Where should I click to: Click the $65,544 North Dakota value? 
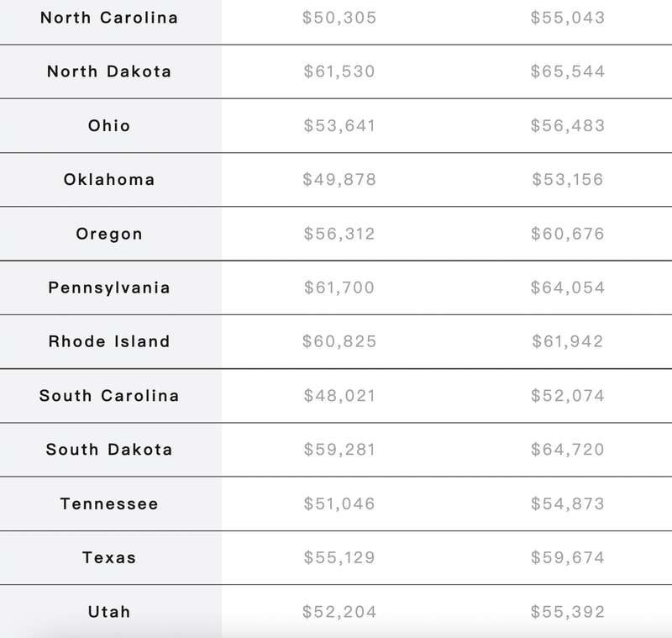pos(568,71)
